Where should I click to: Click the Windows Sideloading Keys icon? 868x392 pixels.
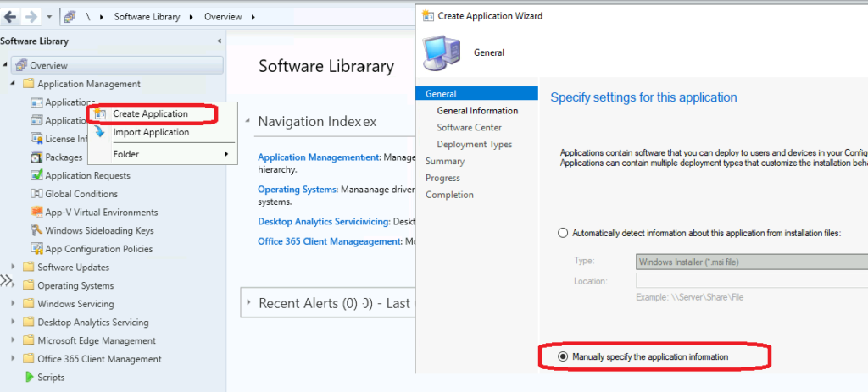coord(36,230)
